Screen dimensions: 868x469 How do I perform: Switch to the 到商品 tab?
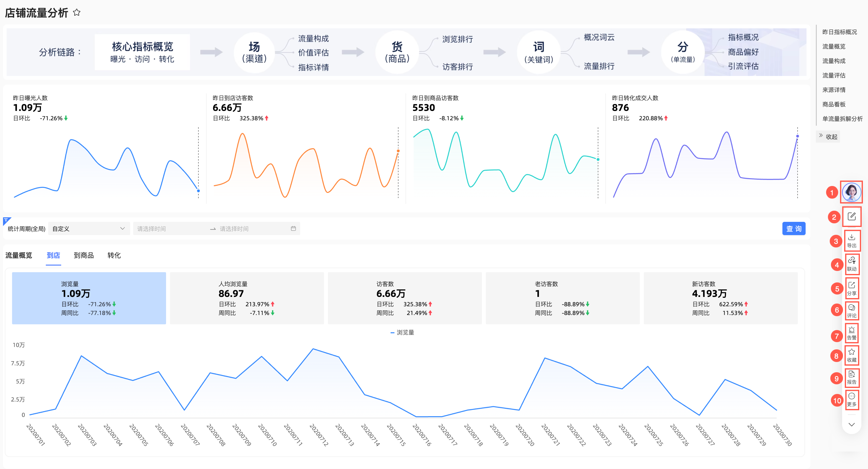[83, 255]
